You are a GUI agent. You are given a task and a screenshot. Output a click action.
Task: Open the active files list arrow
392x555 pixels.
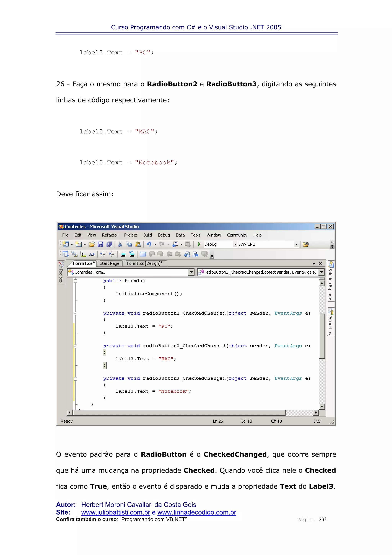pyautogui.click(x=314, y=264)
